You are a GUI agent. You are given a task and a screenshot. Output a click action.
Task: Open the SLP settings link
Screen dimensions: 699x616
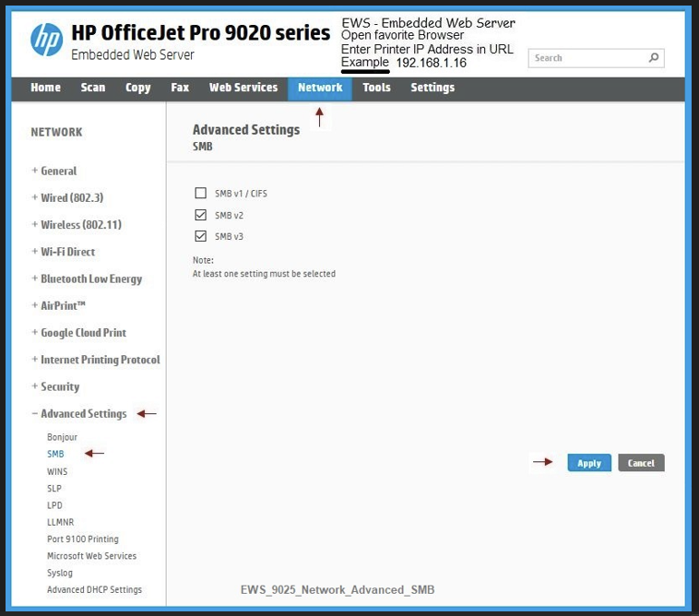pos(53,489)
